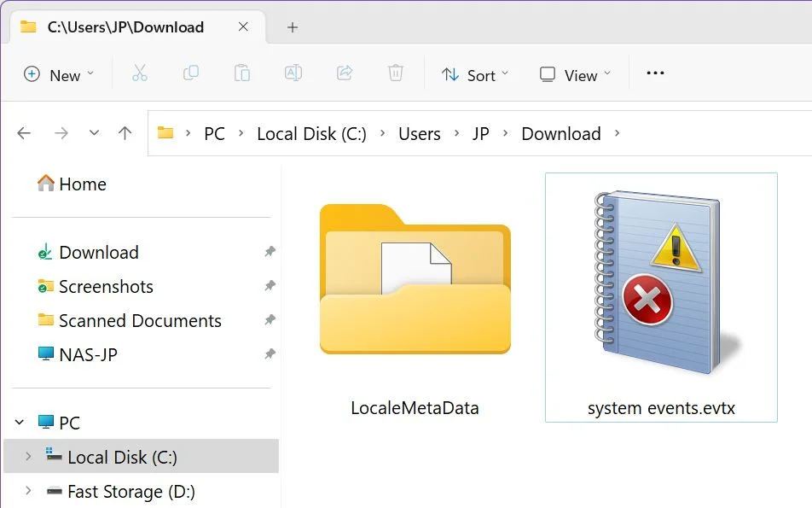This screenshot has width=812, height=508.
Task: Click JP in the address breadcrumb
Action: pos(480,134)
